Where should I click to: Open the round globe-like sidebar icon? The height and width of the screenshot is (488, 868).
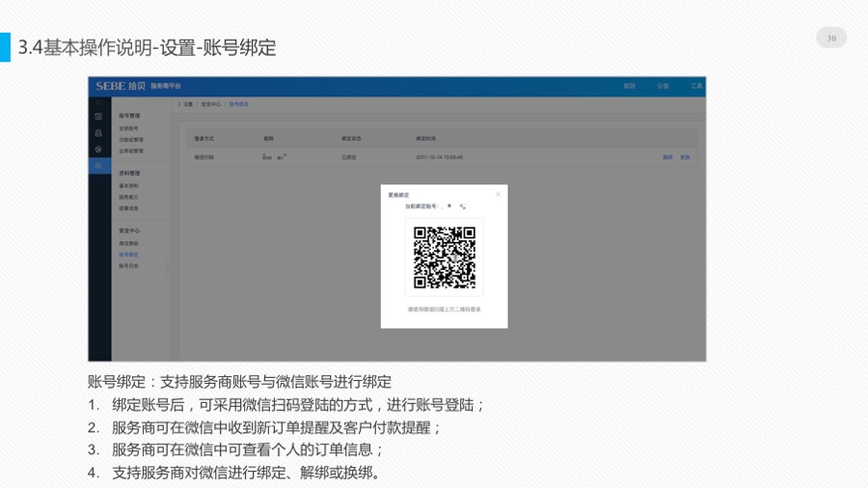point(98,149)
